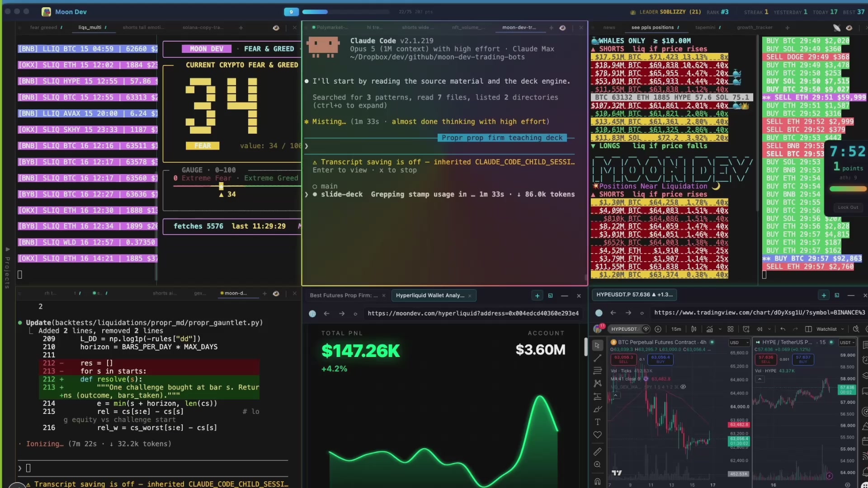Toggle eye icon beside moon-d... tab
Image resolution: width=868 pixels, height=488 pixels.
click(276, 293)
